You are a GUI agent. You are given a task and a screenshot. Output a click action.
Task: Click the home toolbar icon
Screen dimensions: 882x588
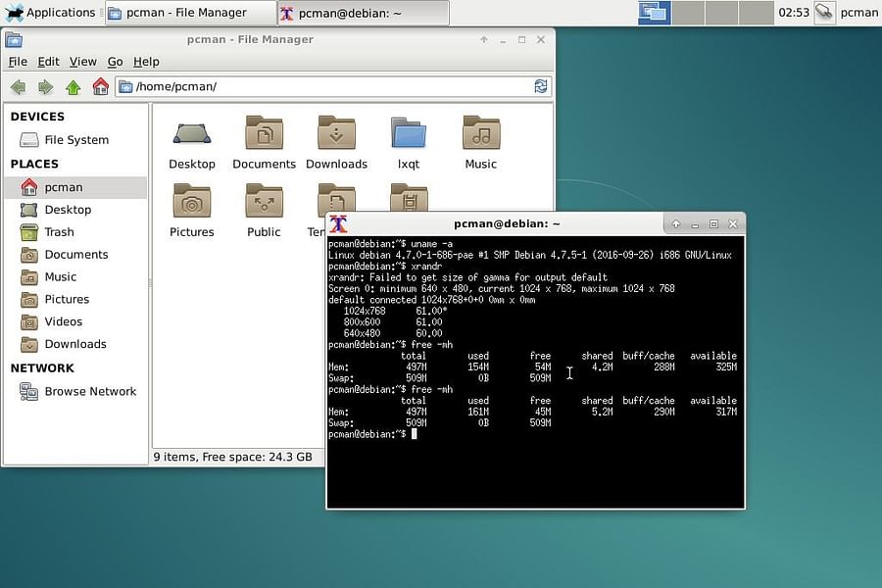click(x=100, y=86)
